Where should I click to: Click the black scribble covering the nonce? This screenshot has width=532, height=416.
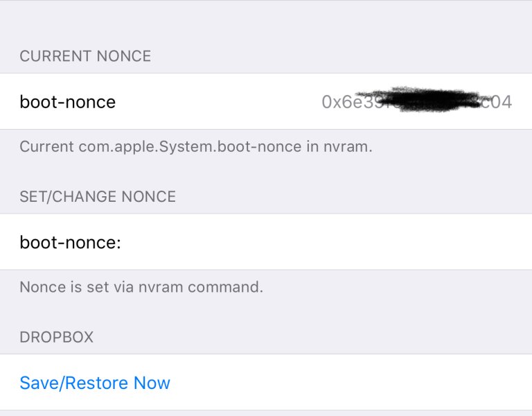click(x=423, y=101)
